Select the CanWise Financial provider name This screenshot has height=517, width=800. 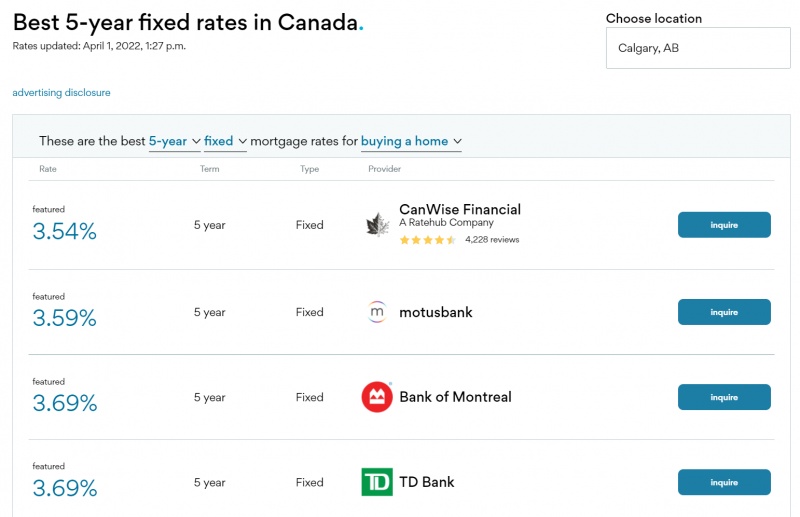coord(460,209)
